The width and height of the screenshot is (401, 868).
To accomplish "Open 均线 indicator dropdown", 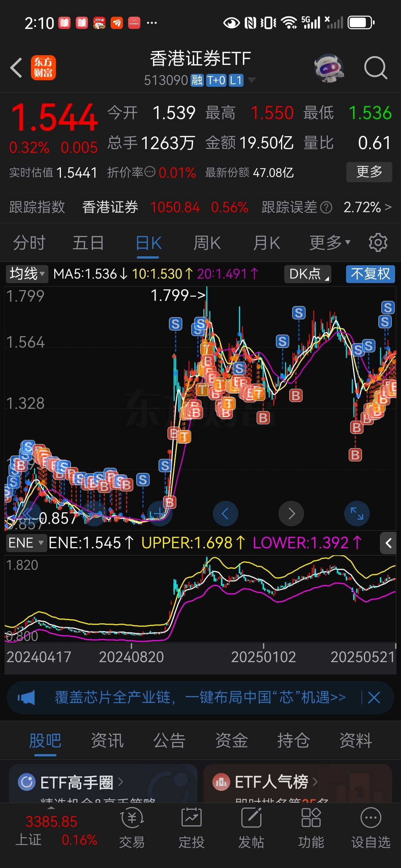I will pos(27,274).
